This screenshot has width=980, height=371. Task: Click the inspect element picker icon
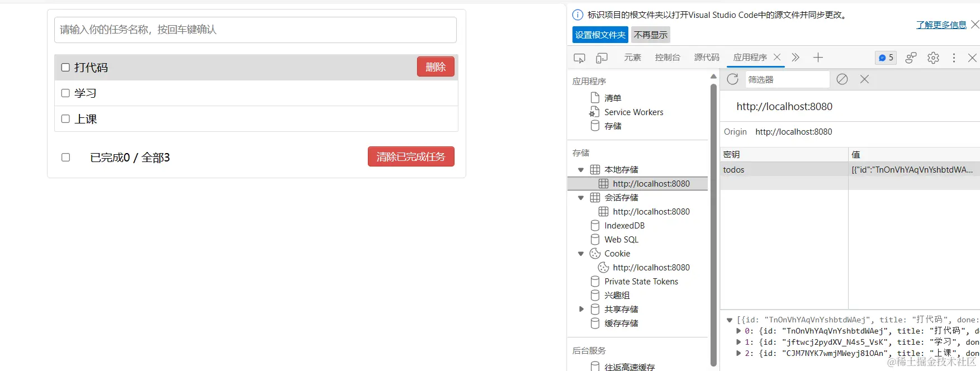579,58
